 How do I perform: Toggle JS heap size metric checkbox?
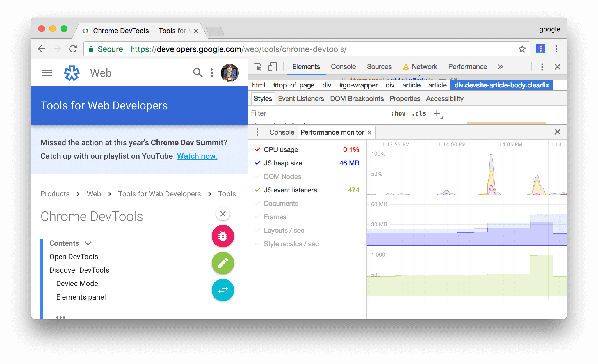pyautogui.click(x=257, y=163)
